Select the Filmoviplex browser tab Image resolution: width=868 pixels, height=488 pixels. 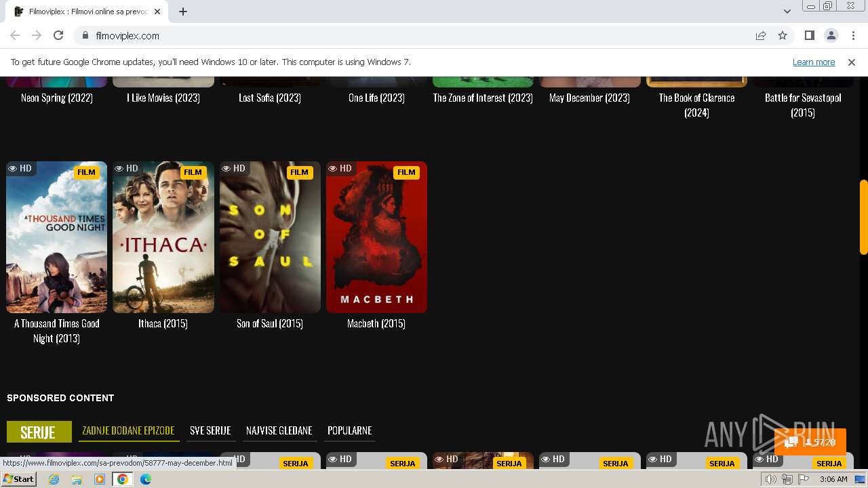[88, 12]
